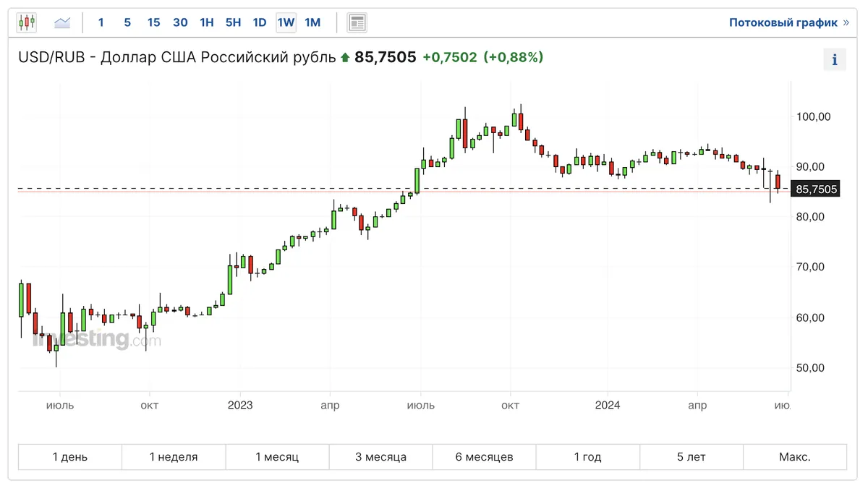Set the 1 minute interval
Viewport: 868px width, 491px height.
pyautogui.click(x=101, y=22)
